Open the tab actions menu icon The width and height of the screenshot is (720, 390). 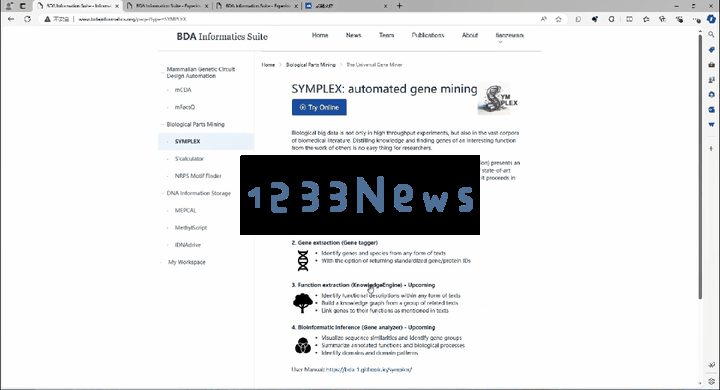coord(22,6)
